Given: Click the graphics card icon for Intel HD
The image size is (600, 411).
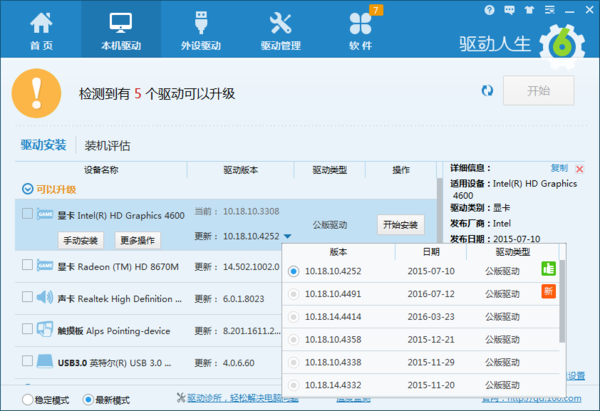Looking at the screenshot, I should point(45,214).
